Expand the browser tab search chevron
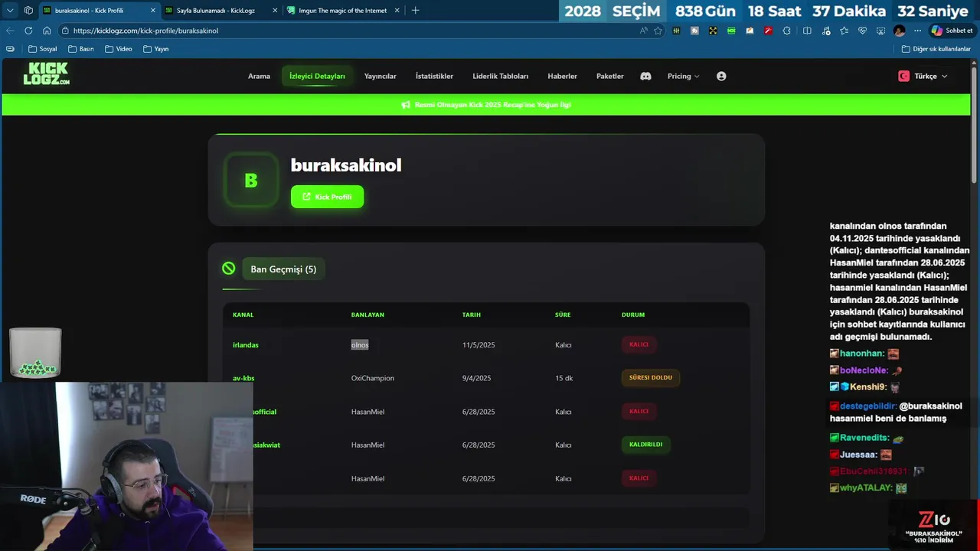This screenshot has width=980, height=551. point(10,11)
